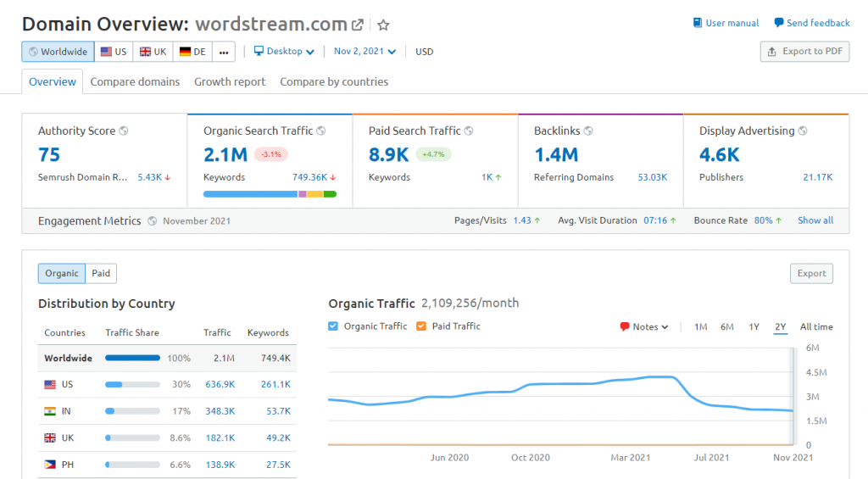Open the Growth report tab

[230, 82]
